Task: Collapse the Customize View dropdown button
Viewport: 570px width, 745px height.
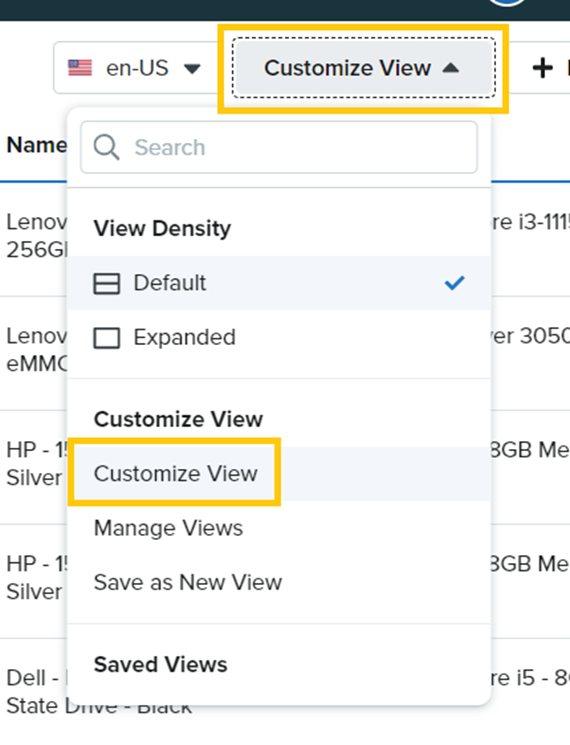Action: [363, 68]
